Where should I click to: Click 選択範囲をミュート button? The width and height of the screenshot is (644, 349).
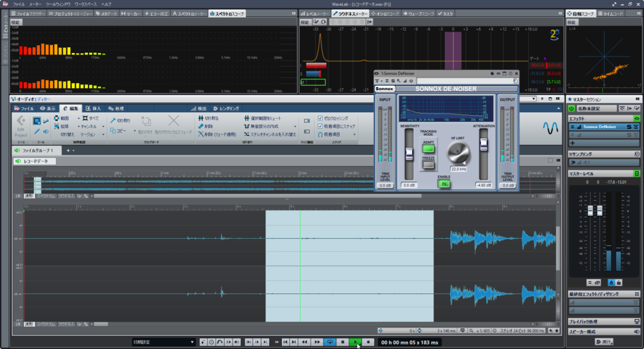[x=263, y=118]
